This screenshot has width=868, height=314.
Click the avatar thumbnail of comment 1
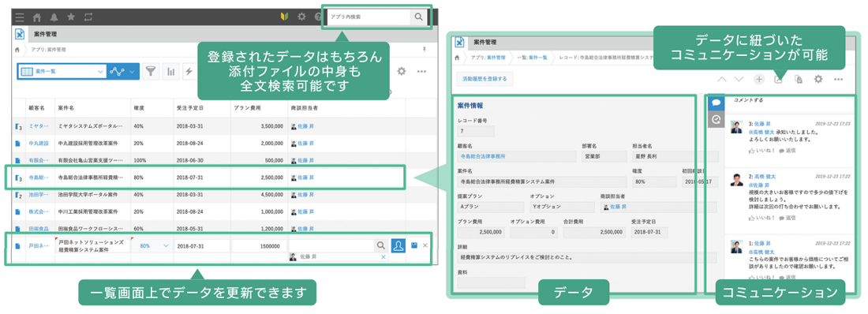point(736,247)
